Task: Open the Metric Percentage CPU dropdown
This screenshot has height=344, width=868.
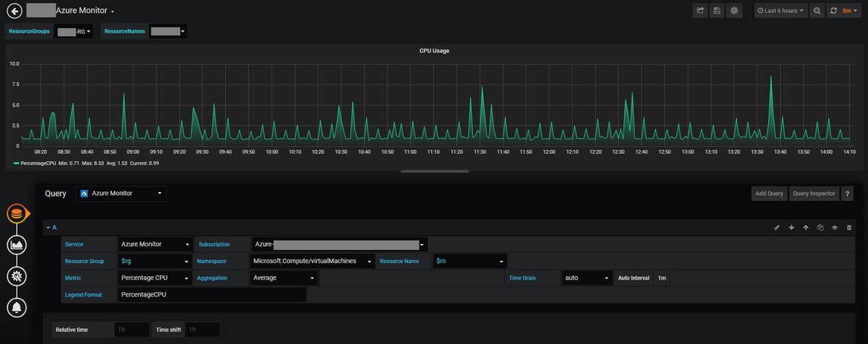Action: 156,277
